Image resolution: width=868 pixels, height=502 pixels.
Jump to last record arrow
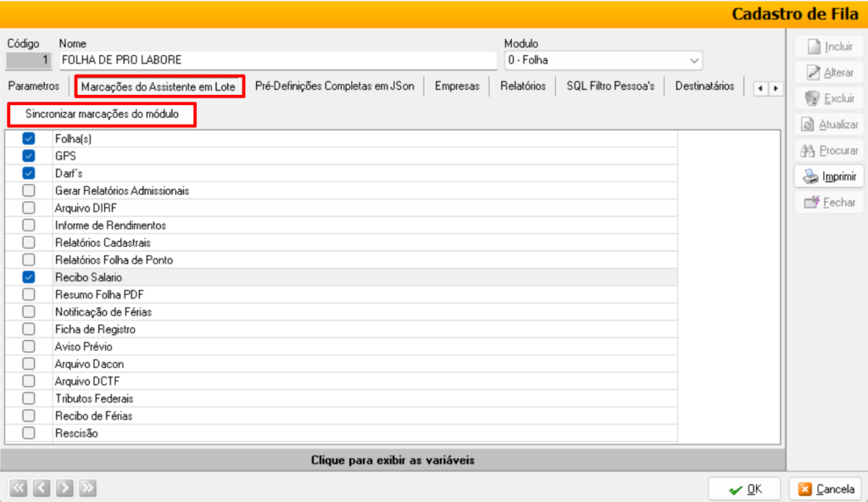(87, 488)
